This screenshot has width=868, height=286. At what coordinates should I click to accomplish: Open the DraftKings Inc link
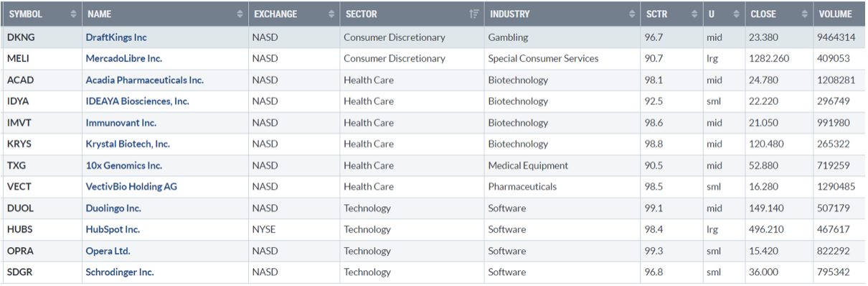116,37
